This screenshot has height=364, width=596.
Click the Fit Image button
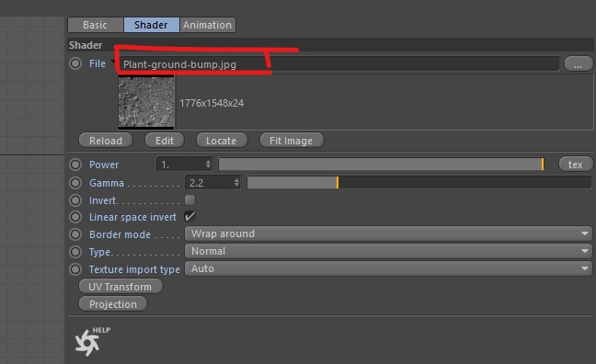(x=292, y=141)
